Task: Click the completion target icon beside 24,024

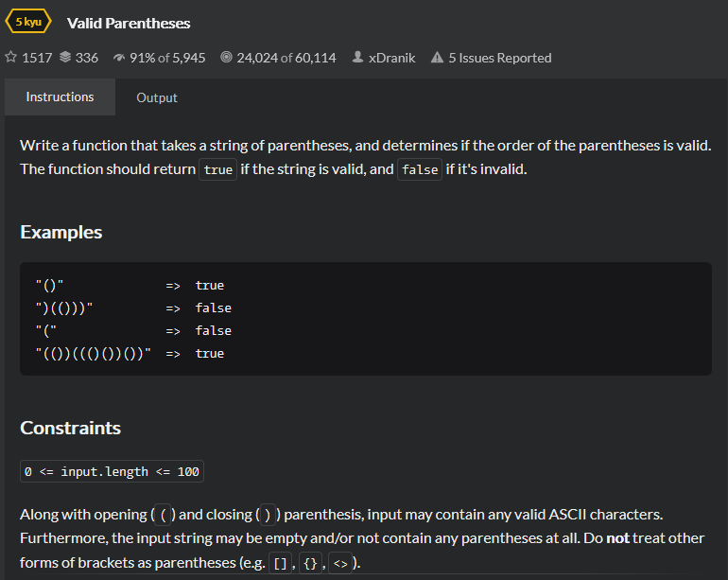Action: (x=226, y=57)
